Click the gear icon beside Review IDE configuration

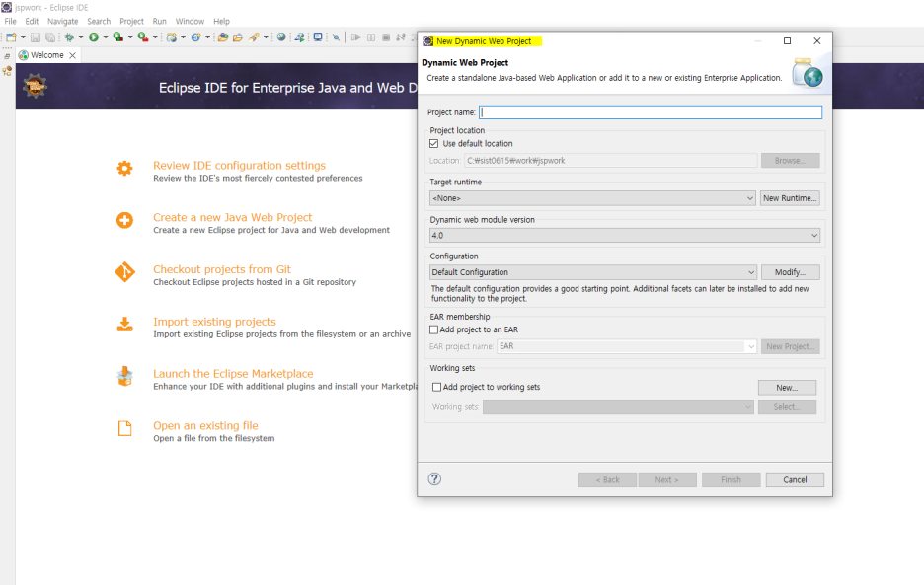124,169
